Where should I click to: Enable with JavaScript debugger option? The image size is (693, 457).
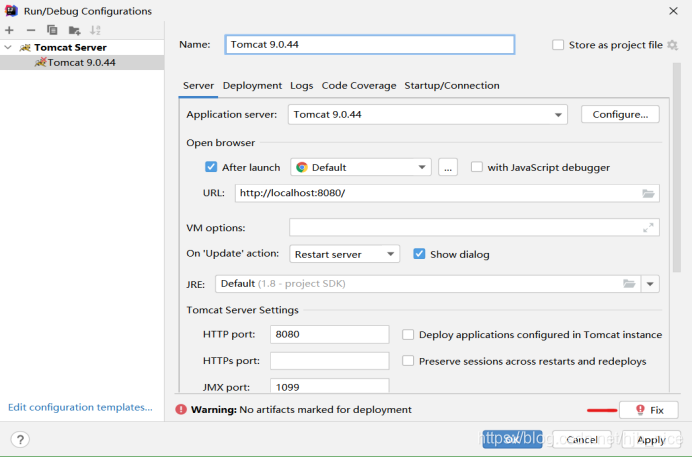pos(476,167)
